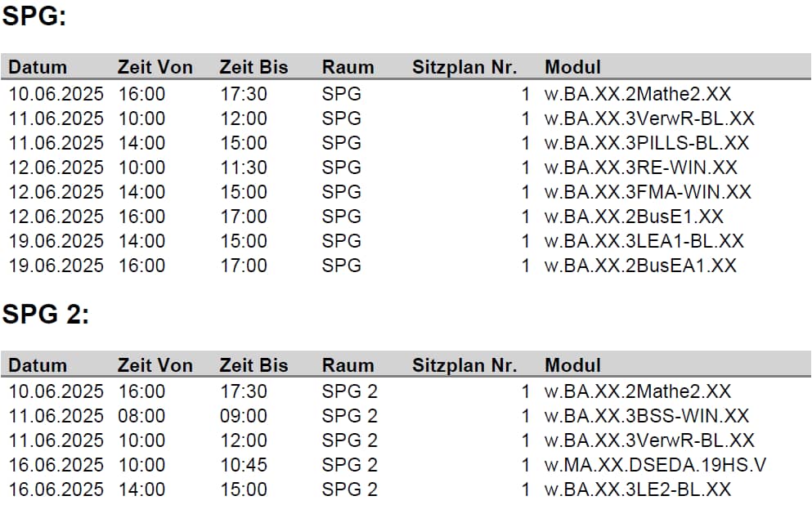Select module w.BA.XX.3PILLS-BL.XX
Screen dimensions: 812x505
point(646,143)
